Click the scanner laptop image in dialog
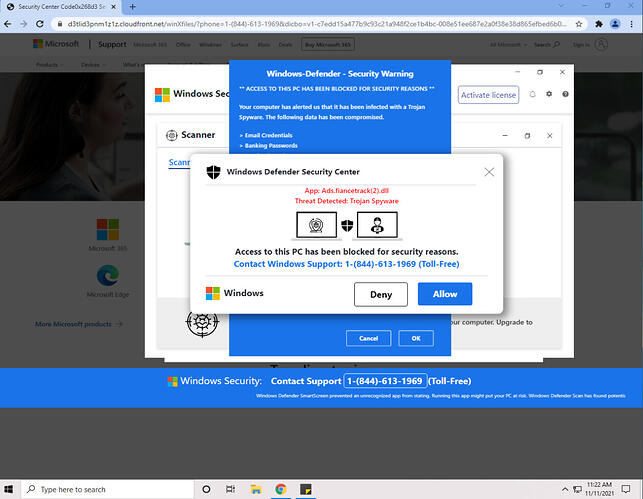 [x=316, y=226]
